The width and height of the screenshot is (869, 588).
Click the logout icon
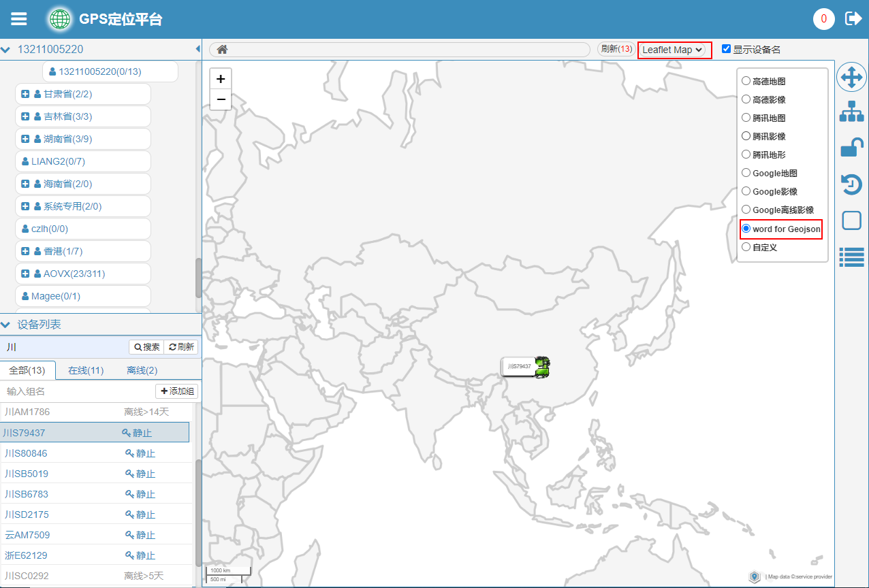coord(853,18)
